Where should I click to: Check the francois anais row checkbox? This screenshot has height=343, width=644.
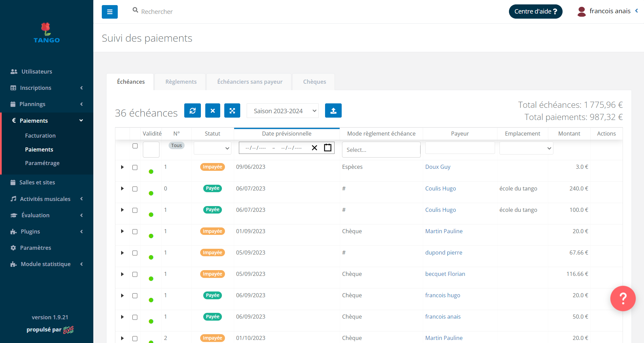point(135,317)
